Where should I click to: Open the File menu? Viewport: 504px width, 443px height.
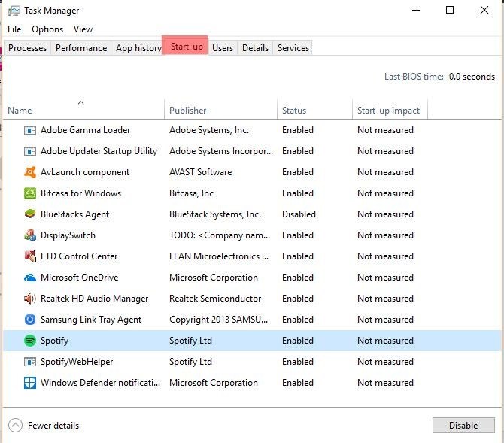(14, 29)
